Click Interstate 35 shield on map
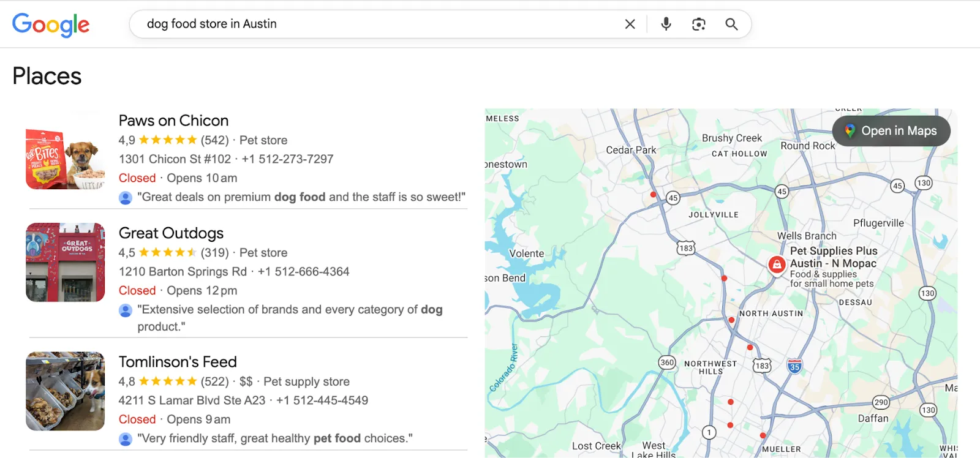Viewport: 980px width, 458px height. click(794, 366)
